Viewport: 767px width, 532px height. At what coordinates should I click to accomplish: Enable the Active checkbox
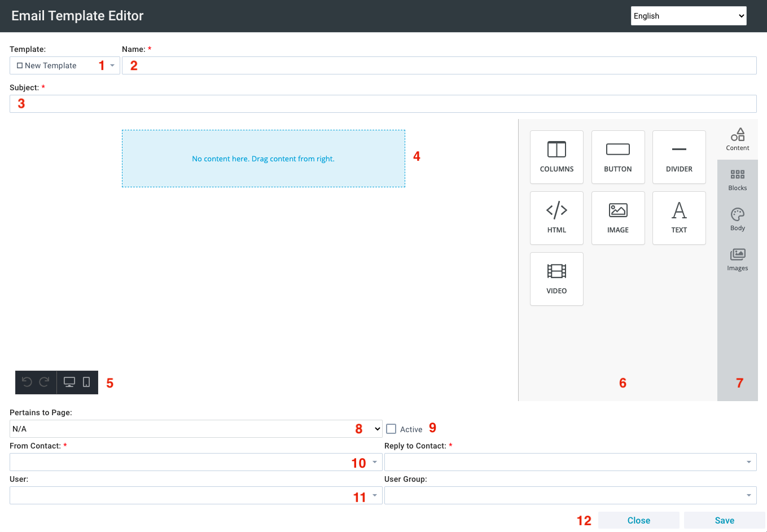click(x=391, y=429)
